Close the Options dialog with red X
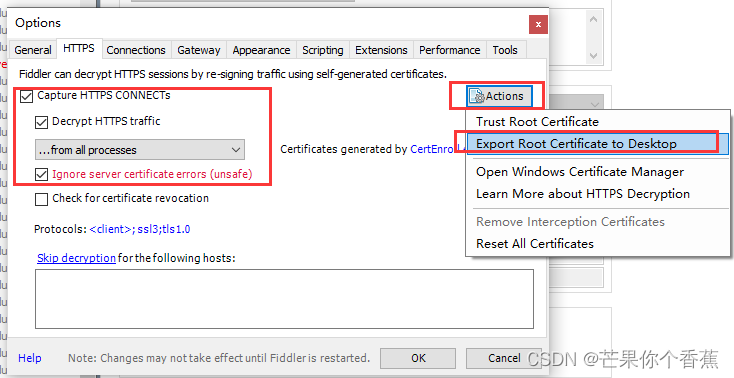Viewport: 734px width, 378px height. [538, 24]
